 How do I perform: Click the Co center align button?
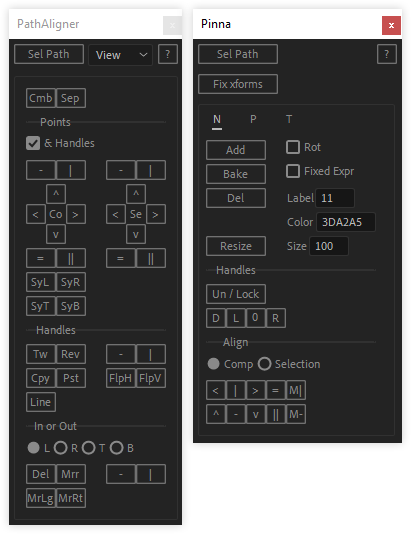56,214
